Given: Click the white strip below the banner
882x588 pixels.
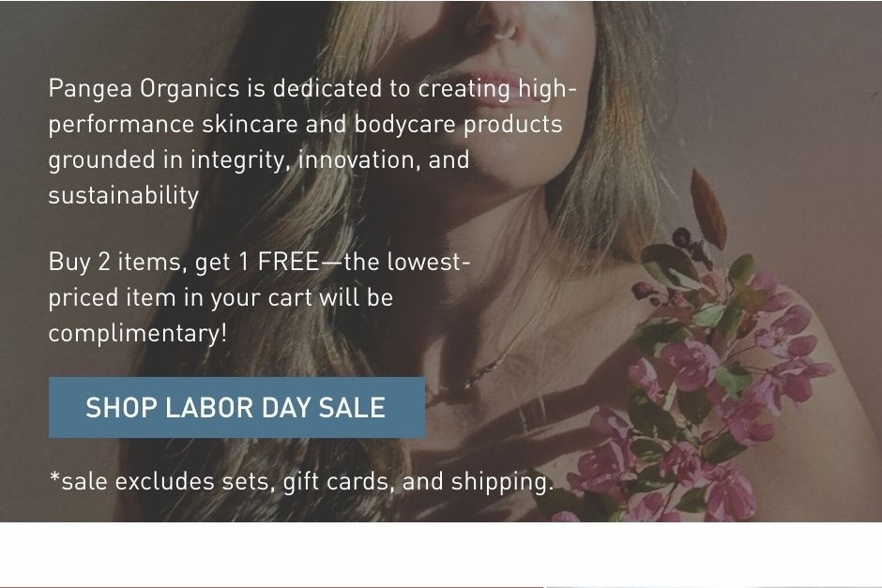Looking at the screenshot, I should tap(441, 553).
